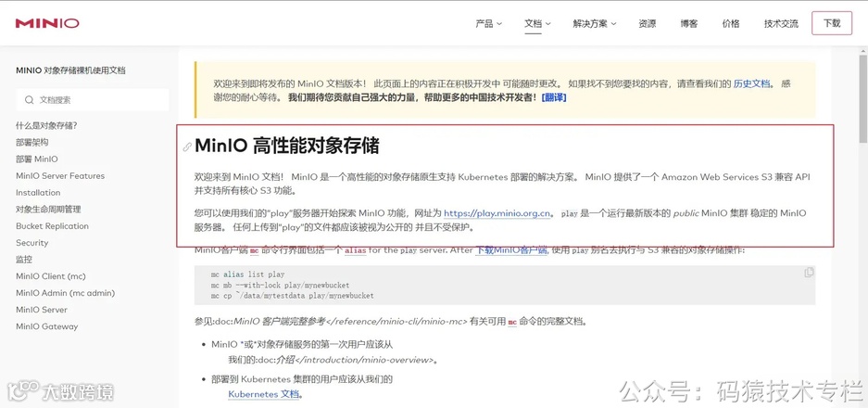The height and width of the screenshot is (408, 868).
Task: Expand the 文档 dropdown menu
Action: (537, 24)
